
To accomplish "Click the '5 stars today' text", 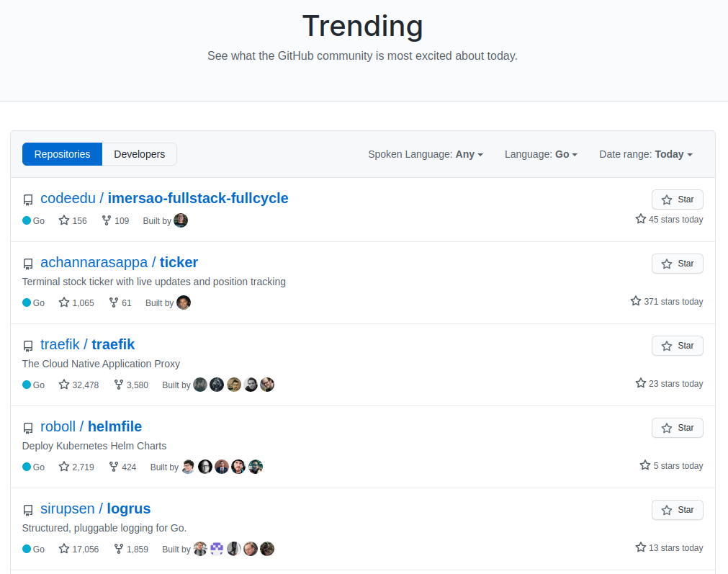I will 678,466.
